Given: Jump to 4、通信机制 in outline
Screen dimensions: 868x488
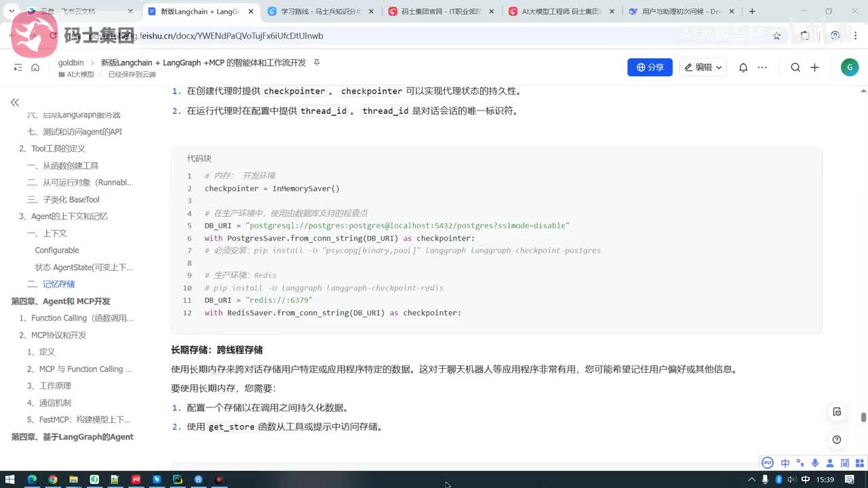Looking at the screenshot, I should coord(49,403).
